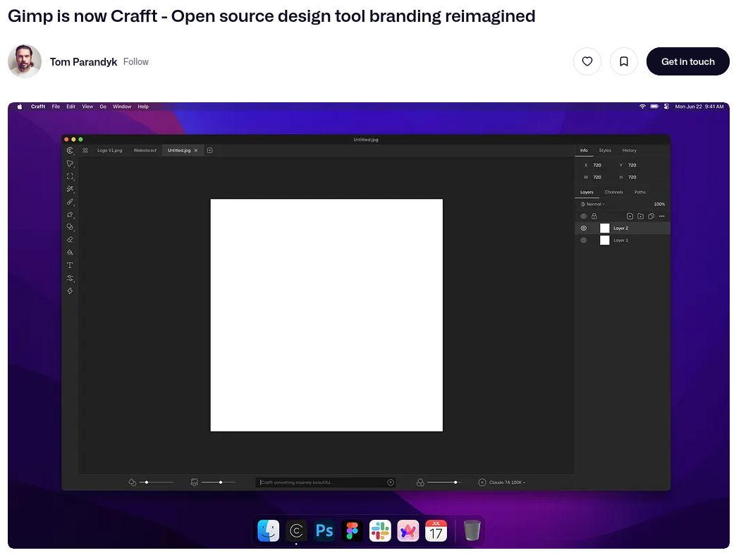Select the overlapping circles clone tool
741x560 pixels.
pyautogui.click(x=70, y=227)
